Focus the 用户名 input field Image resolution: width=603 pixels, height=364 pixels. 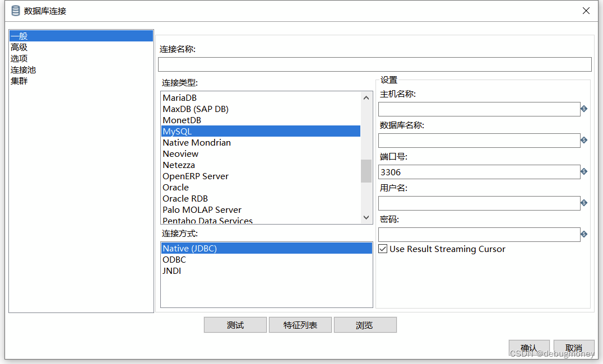(479, 203)
